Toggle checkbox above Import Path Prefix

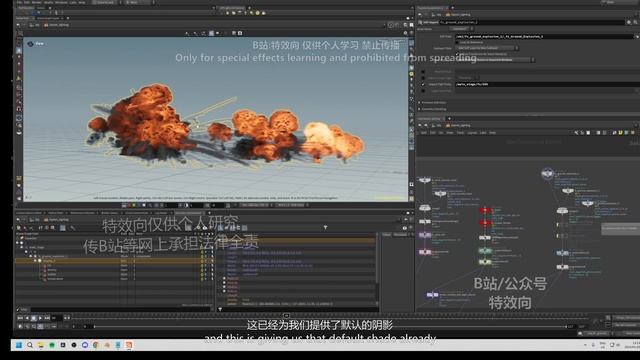(x=423, y=78)
